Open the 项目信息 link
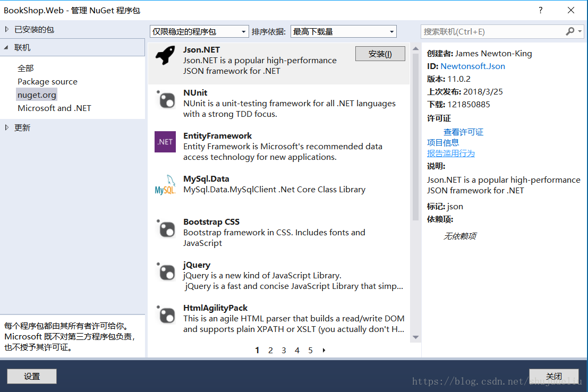The width and height of the screenshot is (588, 392). (x=443, y=142)
